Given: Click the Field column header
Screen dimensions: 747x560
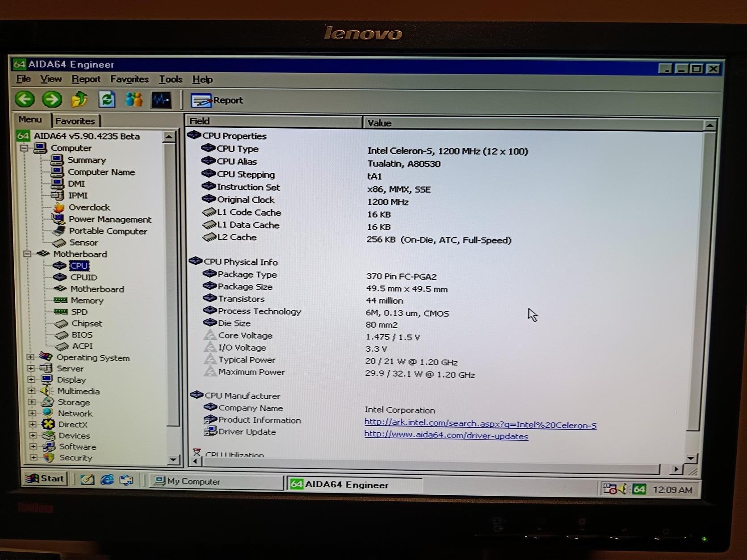Looking at the screenshot, I should [273, 121].
